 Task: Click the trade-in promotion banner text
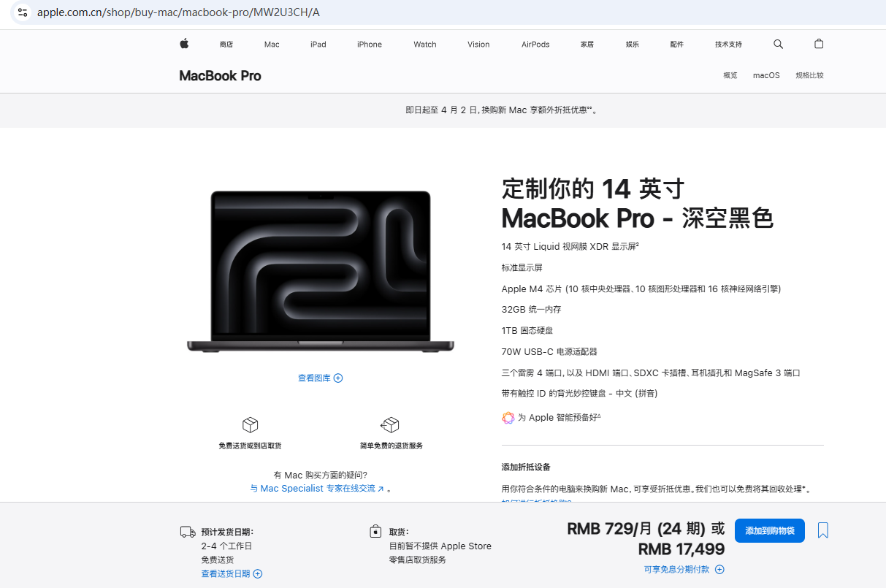coord(501,110)
